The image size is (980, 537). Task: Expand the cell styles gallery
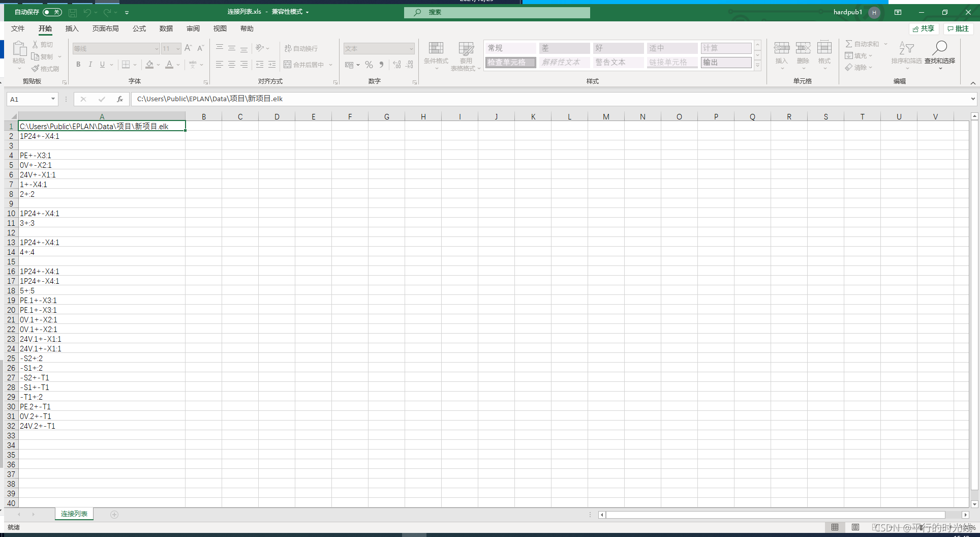tap(757, 65)
